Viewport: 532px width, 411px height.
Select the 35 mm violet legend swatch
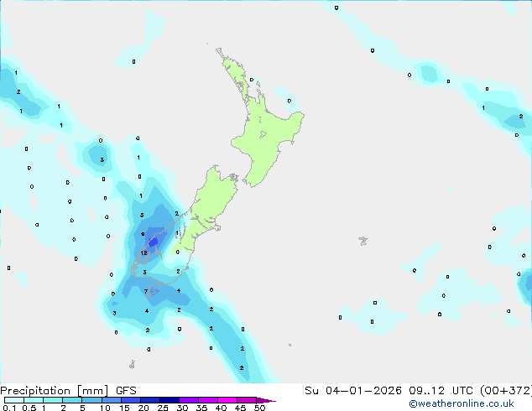(x=208, y=400)
